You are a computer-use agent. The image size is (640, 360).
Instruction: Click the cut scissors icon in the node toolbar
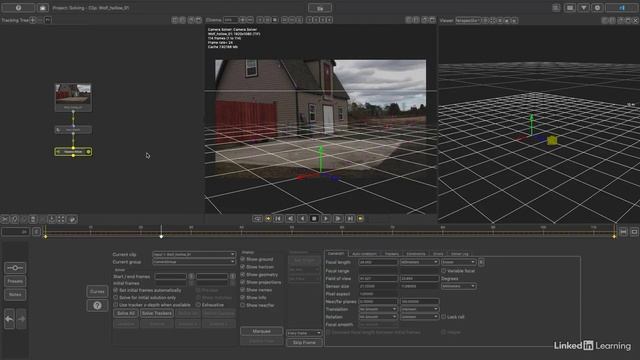tap(5, 220)
